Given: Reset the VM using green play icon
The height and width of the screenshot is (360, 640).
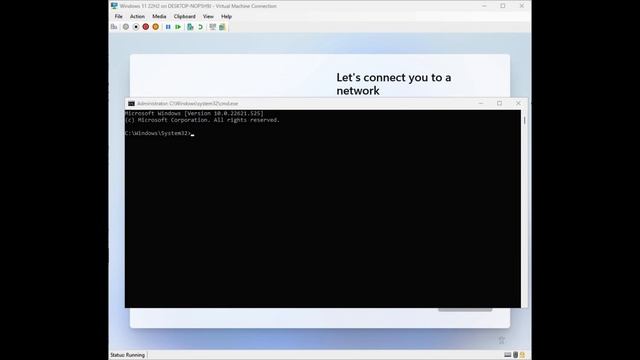Looking at the screenshot, I should pos(178,27).
